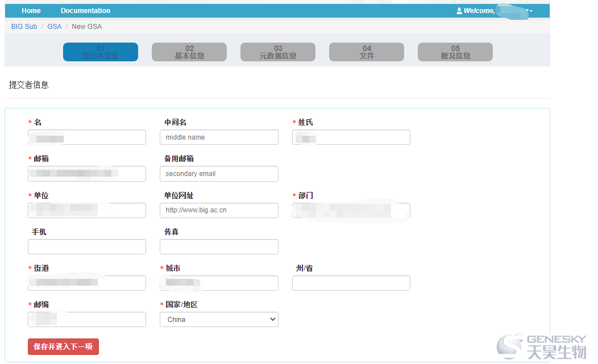Click the 单位网址 website input field
This screenshot has width=598, height=364.
tap(219, 210)
